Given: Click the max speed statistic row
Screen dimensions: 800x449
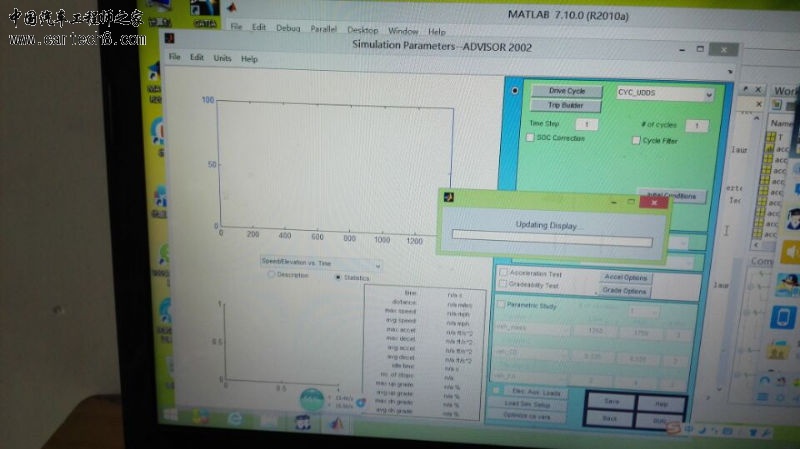Looking at the screenshot, I should point(427,312).
